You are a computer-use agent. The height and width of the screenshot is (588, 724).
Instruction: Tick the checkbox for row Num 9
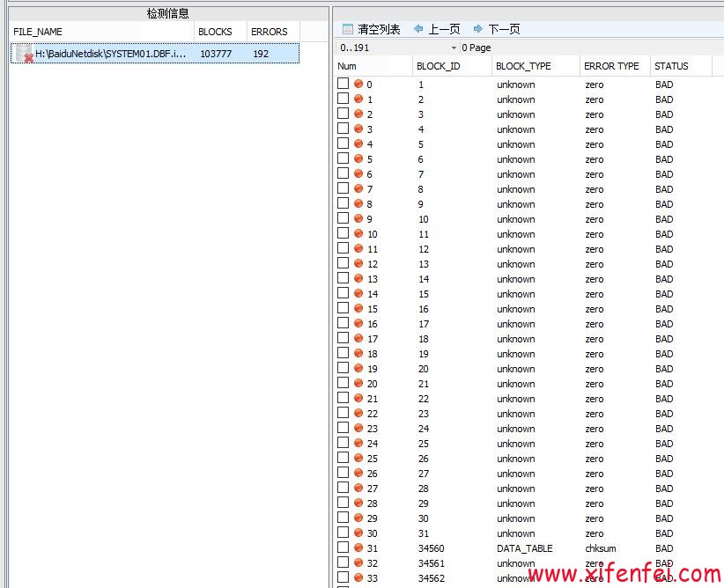pyautogui.click(x=344, y=217)
